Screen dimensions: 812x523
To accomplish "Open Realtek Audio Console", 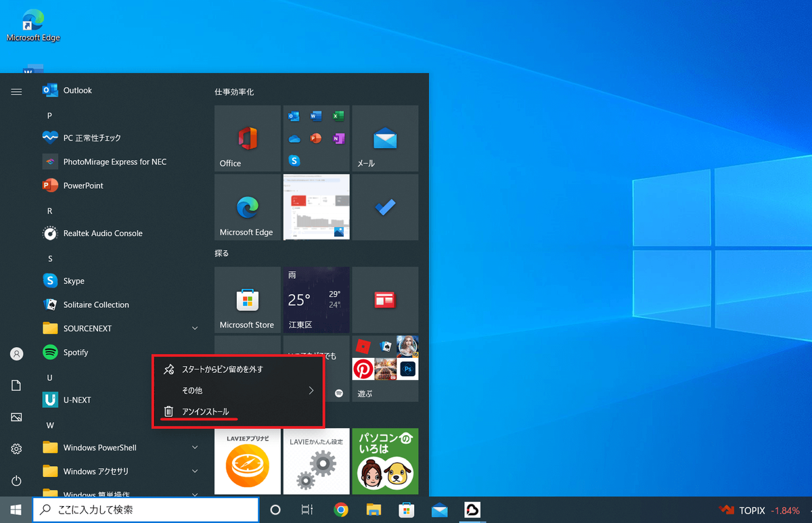I will pyautogui.click(x=122, y=233).
